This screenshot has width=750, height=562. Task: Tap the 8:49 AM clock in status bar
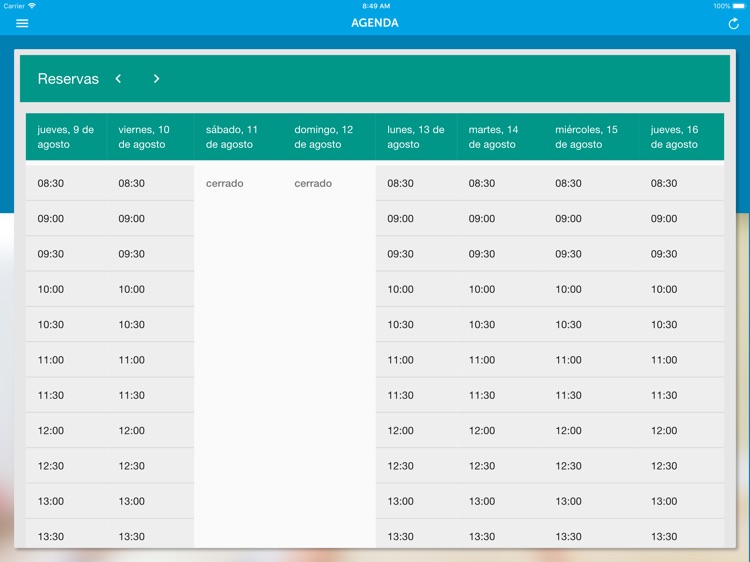coord(376,6)
